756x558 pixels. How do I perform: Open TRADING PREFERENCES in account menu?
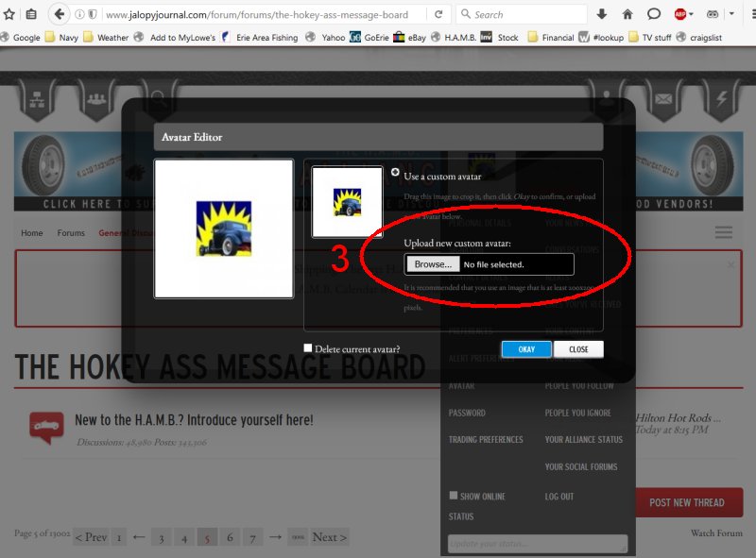486,439
